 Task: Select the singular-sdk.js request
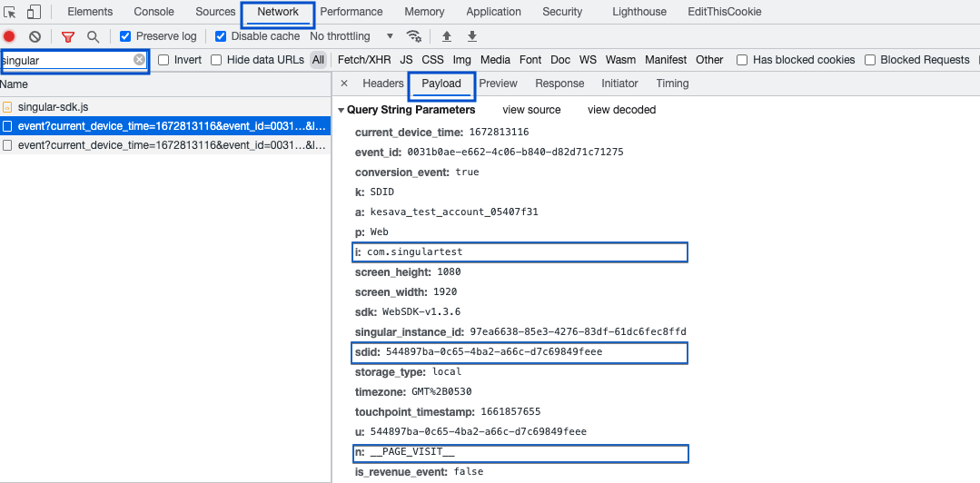coord(53,107)
